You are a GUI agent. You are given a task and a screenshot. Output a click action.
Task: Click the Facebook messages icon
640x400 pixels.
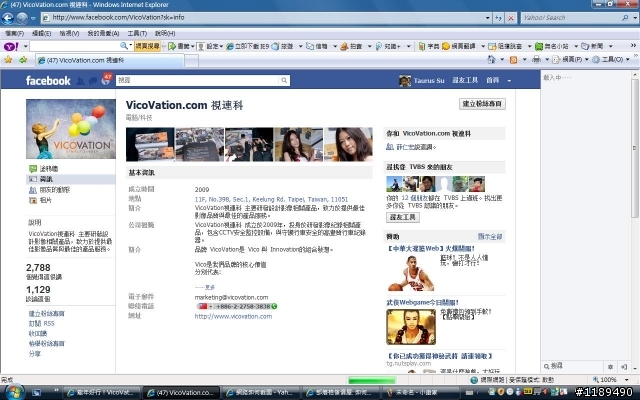93,81
